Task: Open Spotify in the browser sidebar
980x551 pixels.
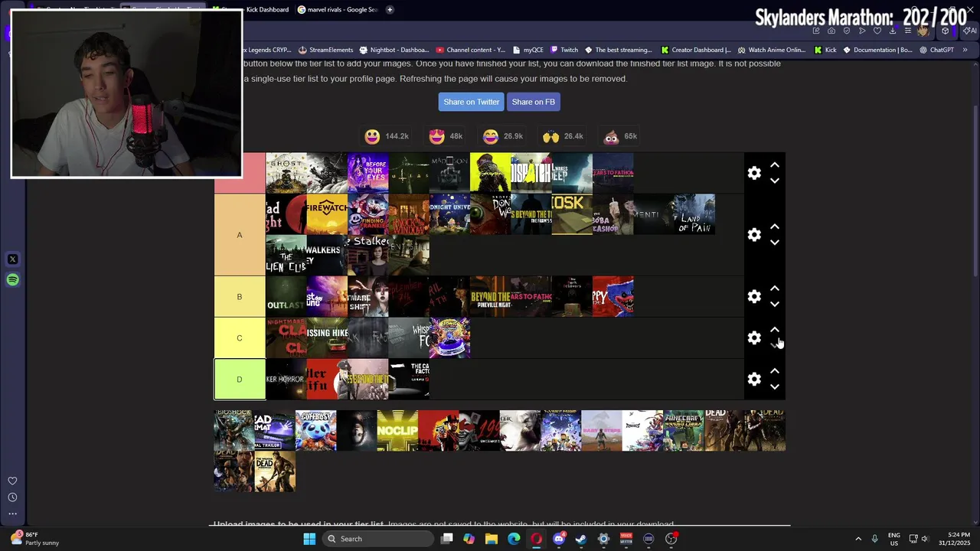Action: [12, 280]
